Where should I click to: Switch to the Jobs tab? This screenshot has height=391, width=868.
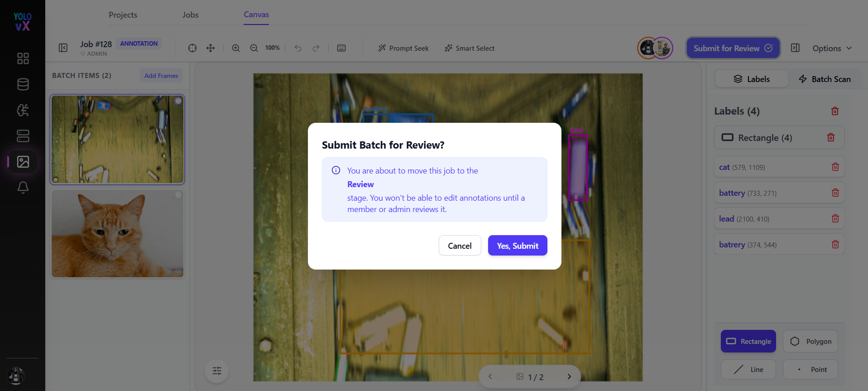click(190, 14)
